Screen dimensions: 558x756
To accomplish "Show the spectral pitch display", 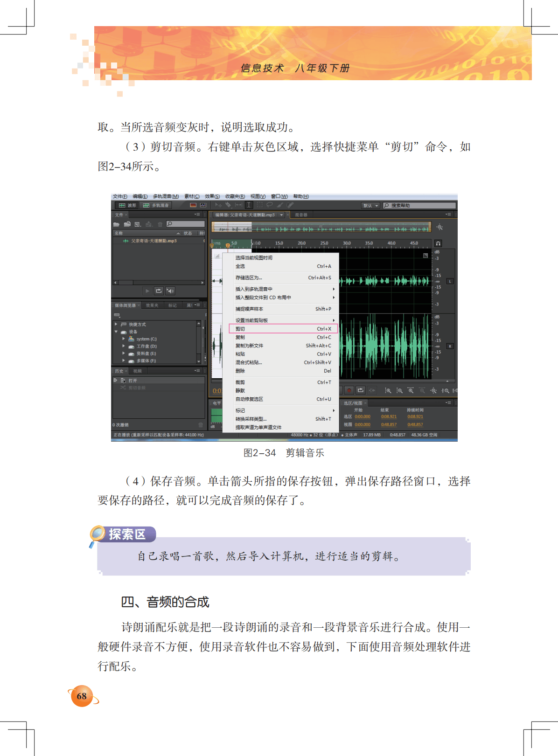I will (203, 205).
